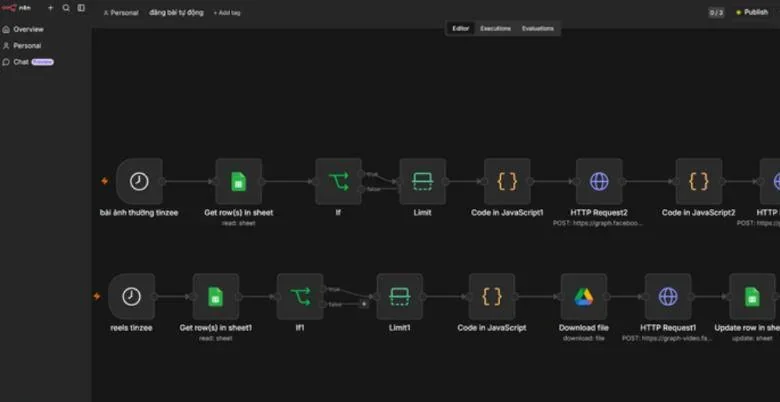
Task: Select the "Update row in sheet" node
Action: (752, 297)
